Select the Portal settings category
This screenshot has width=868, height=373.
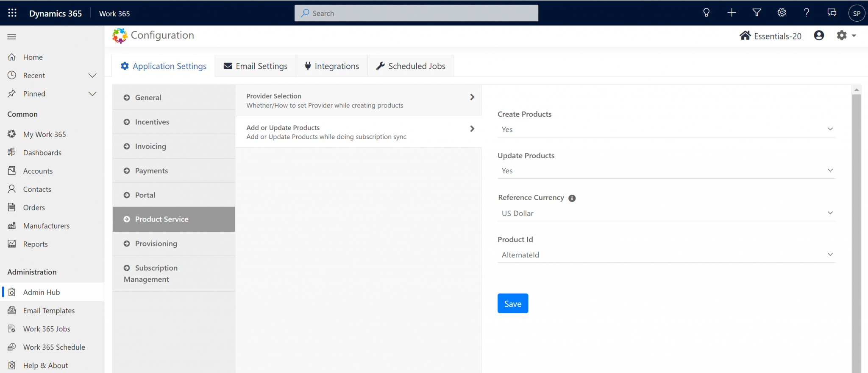coord(174,195)
